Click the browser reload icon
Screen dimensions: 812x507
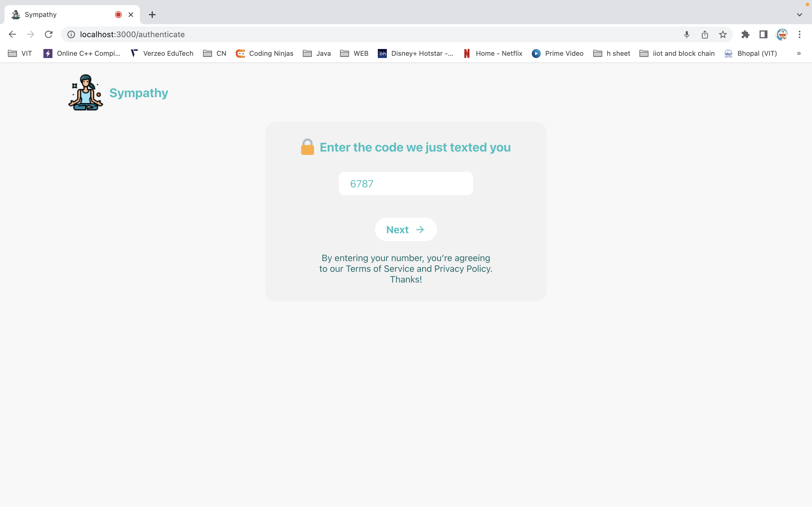tap(49, 35)
